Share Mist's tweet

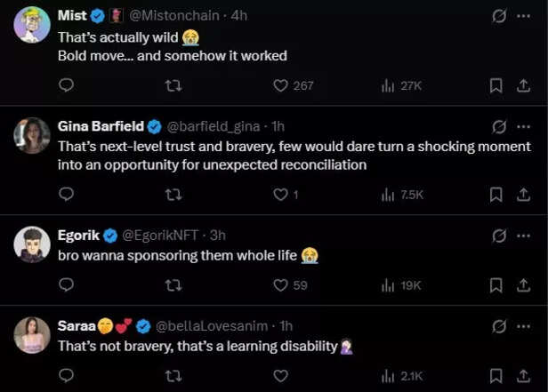(523, 85)
